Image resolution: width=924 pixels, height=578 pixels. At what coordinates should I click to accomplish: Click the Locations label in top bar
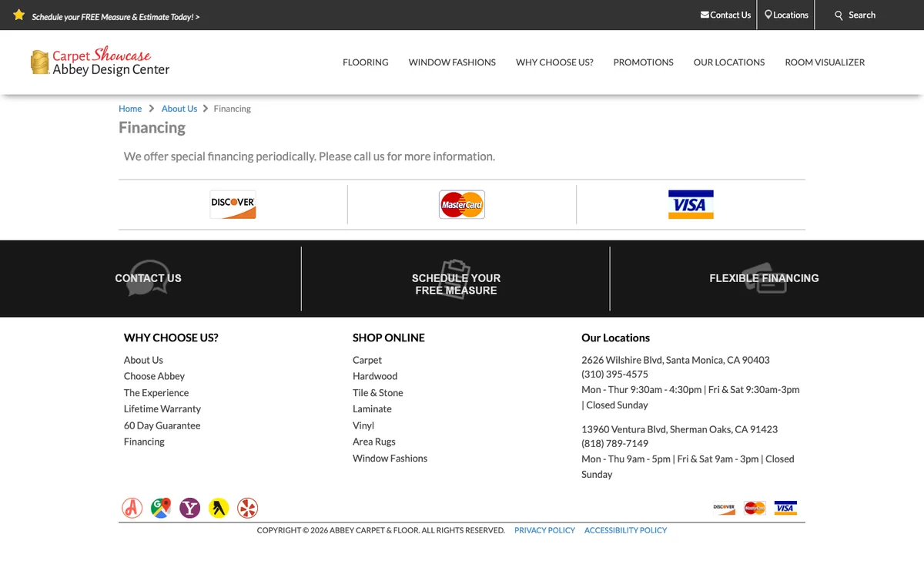pos(791,15)
